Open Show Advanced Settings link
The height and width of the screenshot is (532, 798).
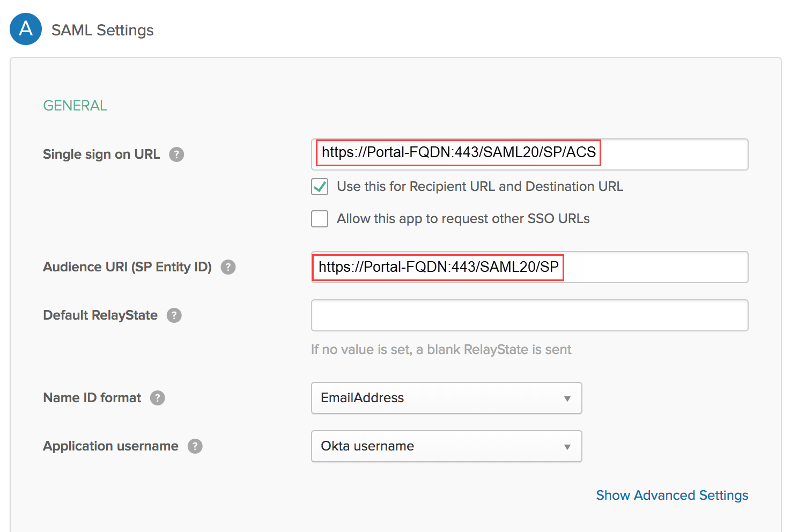tap(671, 495)
